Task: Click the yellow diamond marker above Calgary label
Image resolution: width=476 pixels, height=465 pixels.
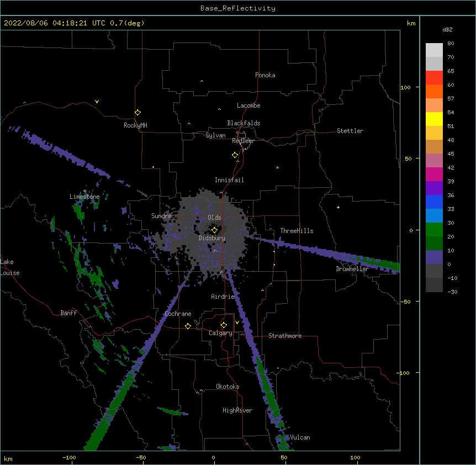Action: 224,325
